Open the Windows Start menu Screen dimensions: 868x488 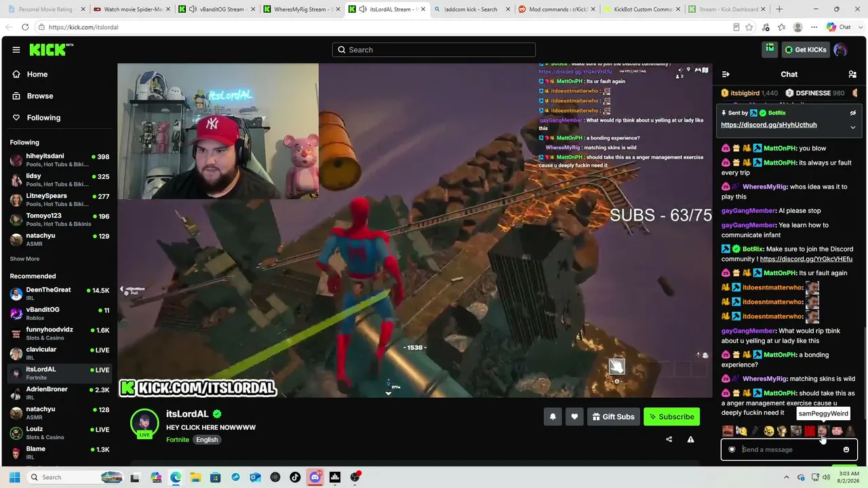tap(14, 477)
